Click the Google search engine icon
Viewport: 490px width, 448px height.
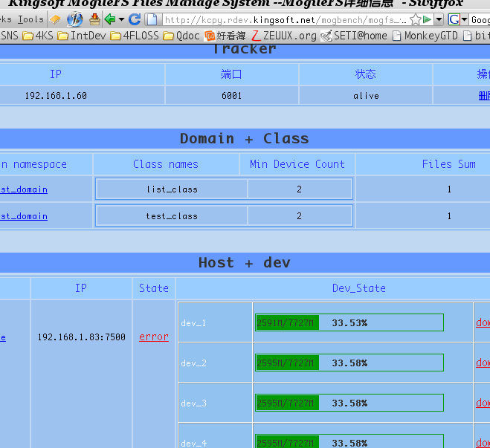pos(454,19)
